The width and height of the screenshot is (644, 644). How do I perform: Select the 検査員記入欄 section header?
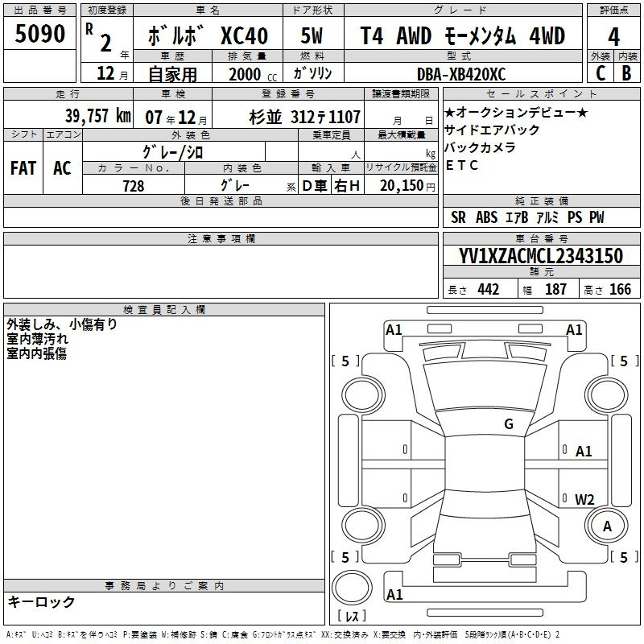tap(164, 310)
